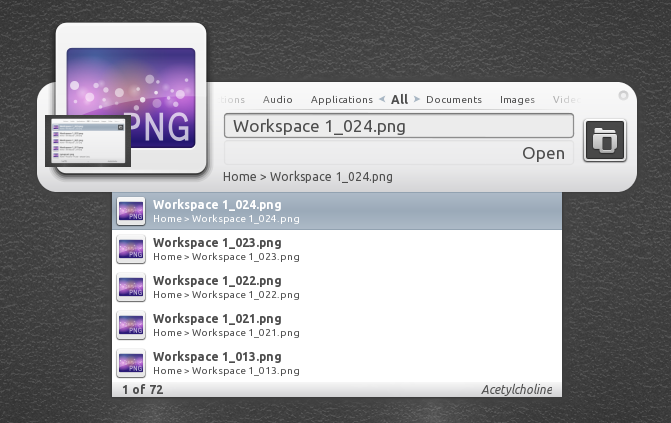
Task: Switch to the Audio category
Action: pos(278,100)
